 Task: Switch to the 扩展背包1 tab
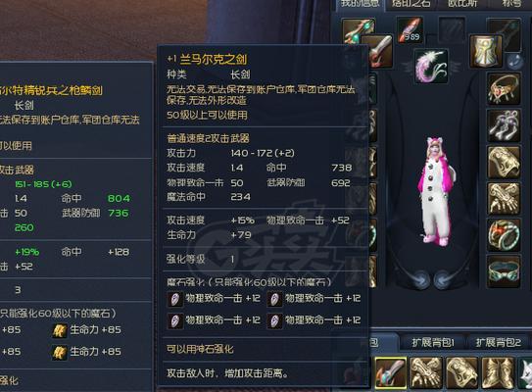point(433,343)
